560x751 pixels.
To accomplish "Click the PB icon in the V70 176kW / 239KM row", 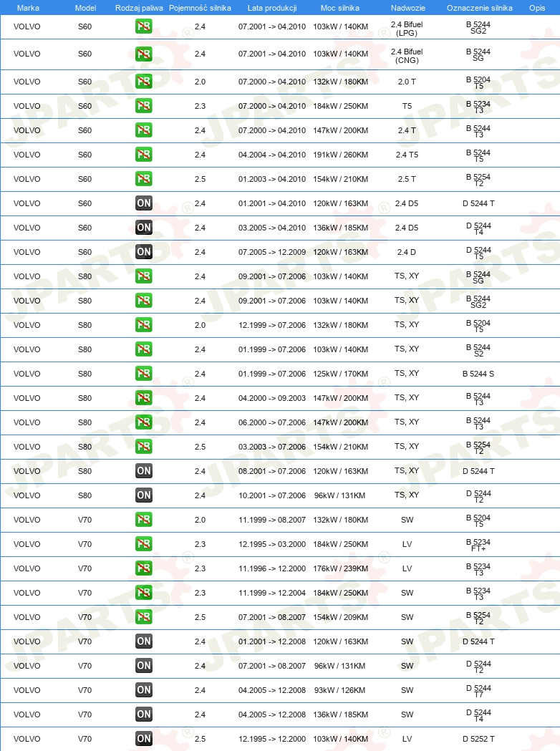I will click(x=144, y=568).
